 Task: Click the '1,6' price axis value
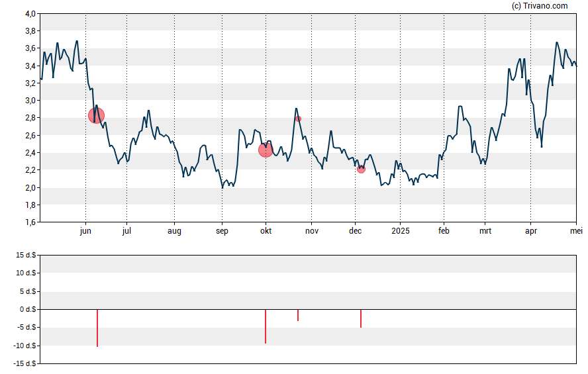pyautogui.click(x=30, y=222)
